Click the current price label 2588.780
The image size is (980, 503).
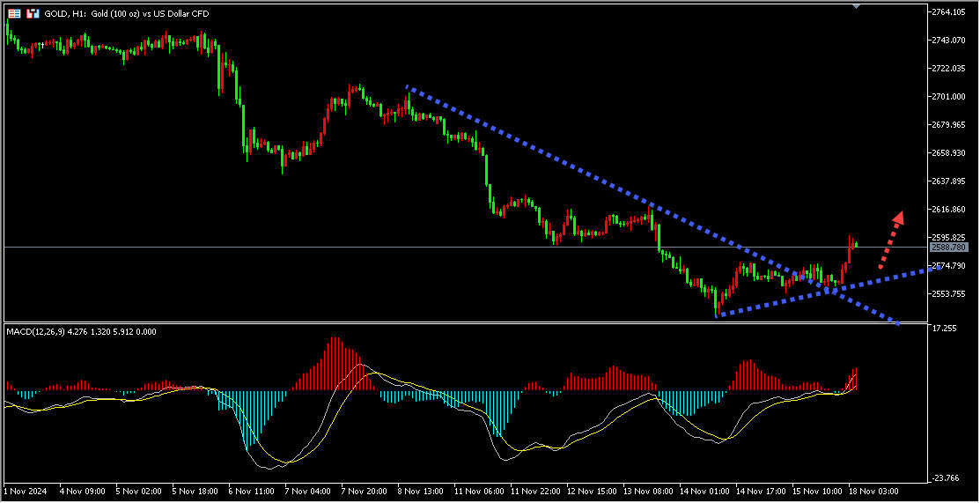tap(948, 248)
